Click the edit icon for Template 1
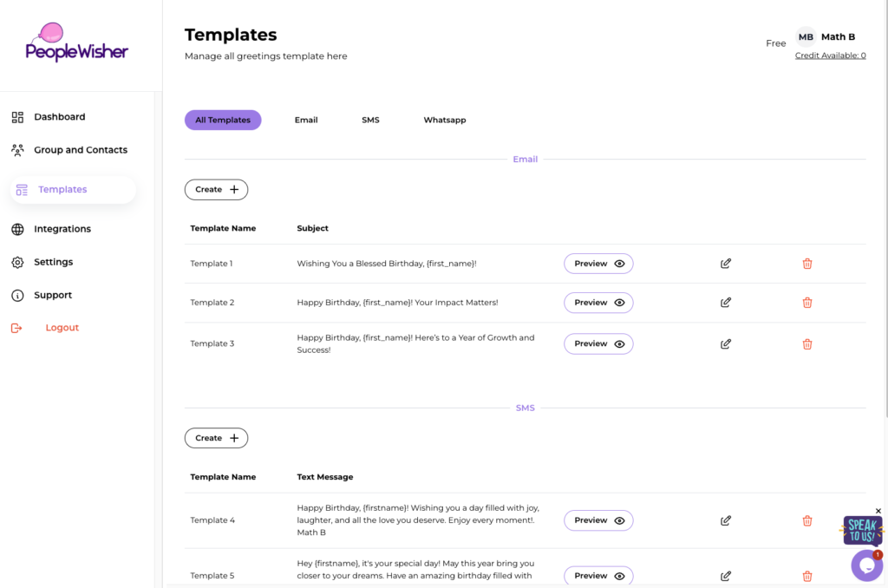 [726, 264]
